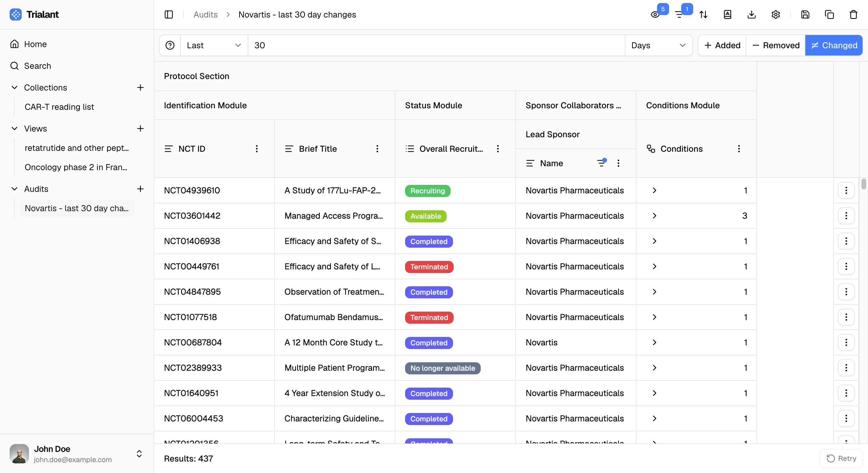Click the active filter icon on Name column
The height and width of the screenshot is (473, 868).
click(602, 163)
